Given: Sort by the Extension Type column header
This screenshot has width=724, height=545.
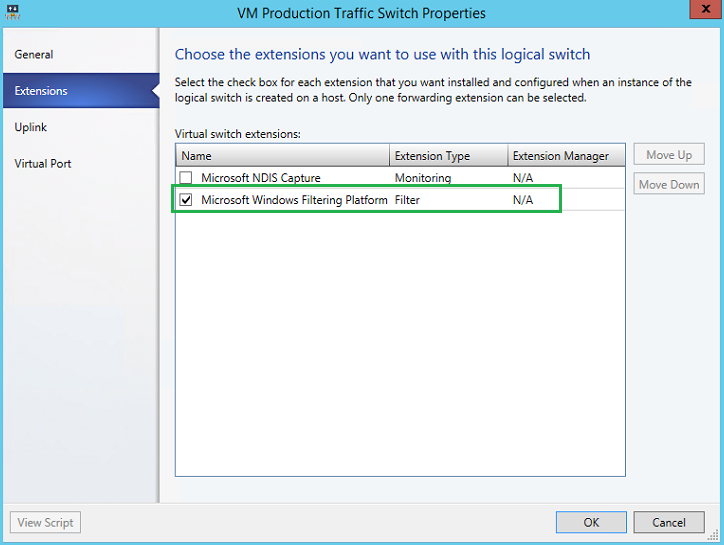Looking at the screenshot, I should tap(449, 156).
